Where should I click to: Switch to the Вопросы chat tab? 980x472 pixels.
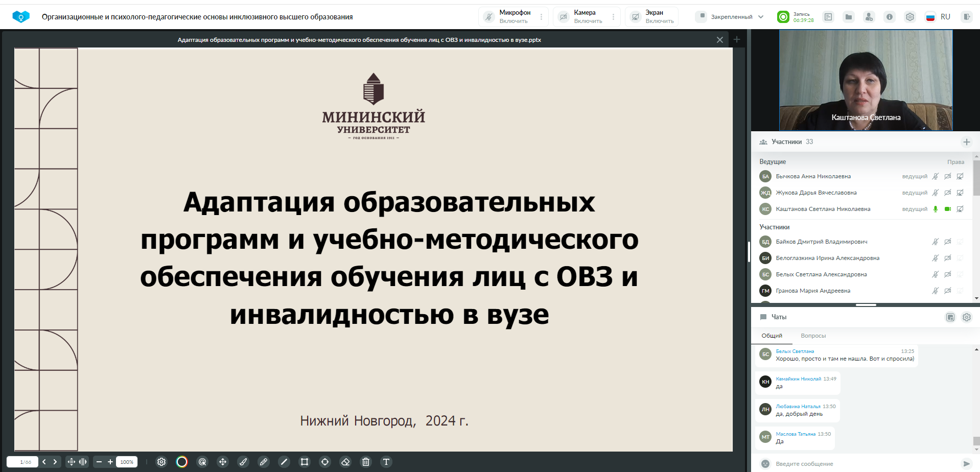click(x=813, y=336)
